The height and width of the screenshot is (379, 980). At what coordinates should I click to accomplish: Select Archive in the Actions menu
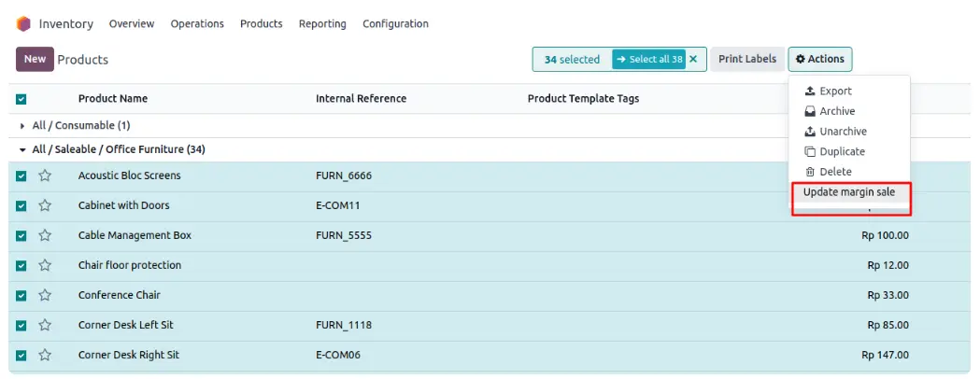point(837,111)
